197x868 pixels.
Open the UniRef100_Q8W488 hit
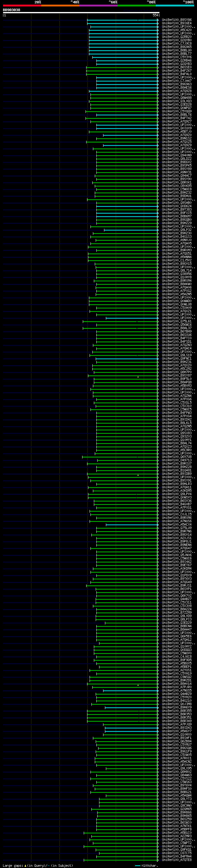coord(177,98)
